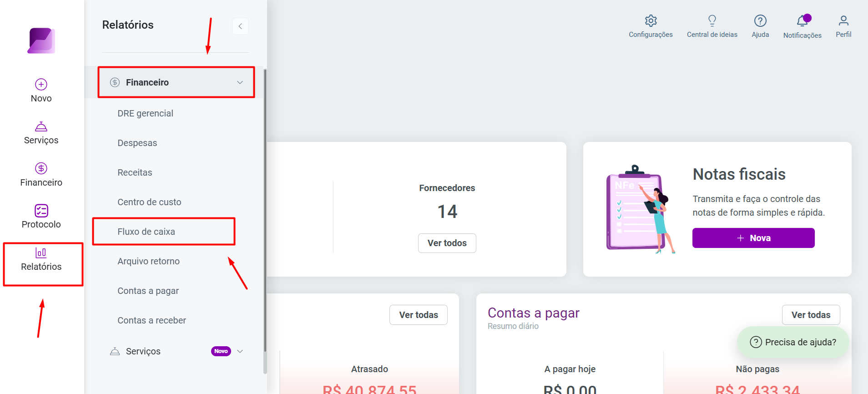Collapse the Financeiro section chevron

pyautogui.click(x=240, y=82)
